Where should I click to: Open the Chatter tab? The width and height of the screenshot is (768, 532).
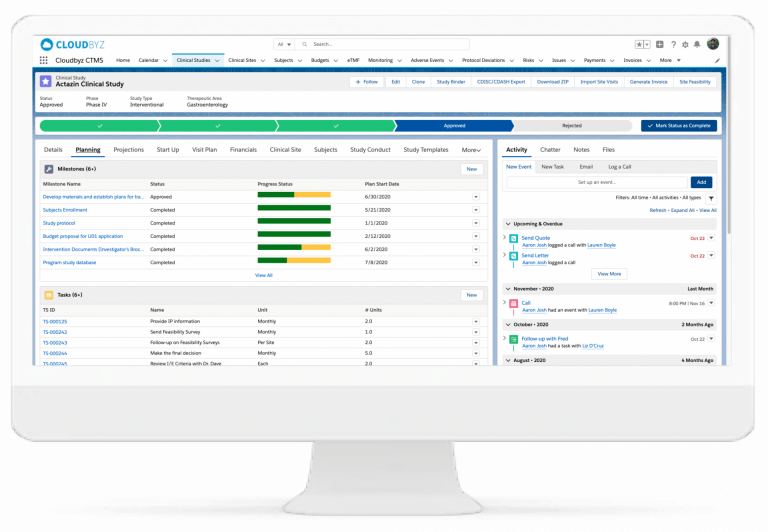coord(550,150)
